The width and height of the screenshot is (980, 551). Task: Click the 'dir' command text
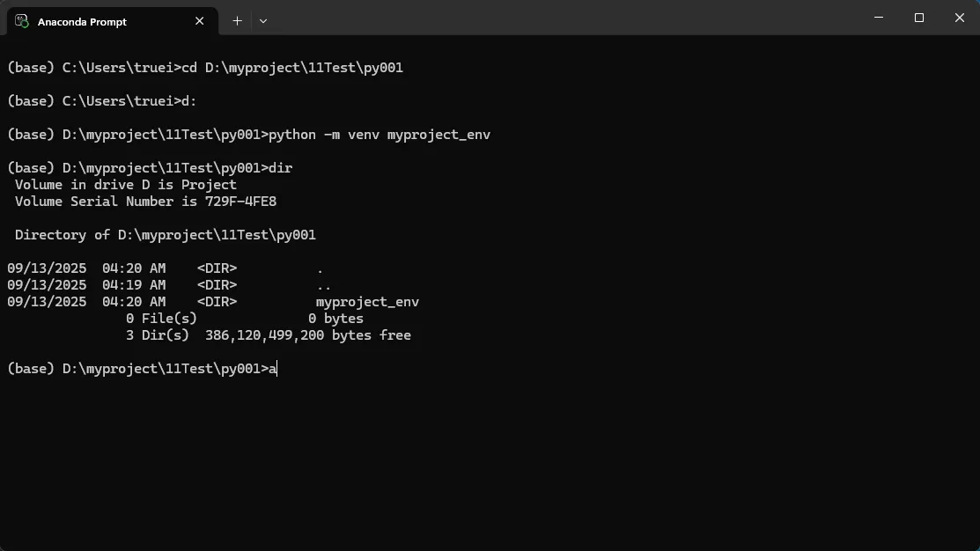tap(280, 168)
